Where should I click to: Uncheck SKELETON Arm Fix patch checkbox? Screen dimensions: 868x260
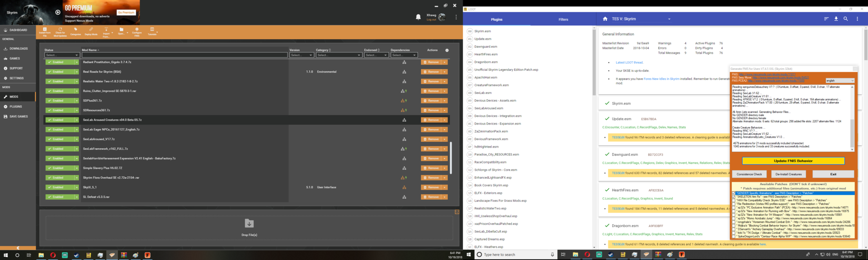click(733, 197)
